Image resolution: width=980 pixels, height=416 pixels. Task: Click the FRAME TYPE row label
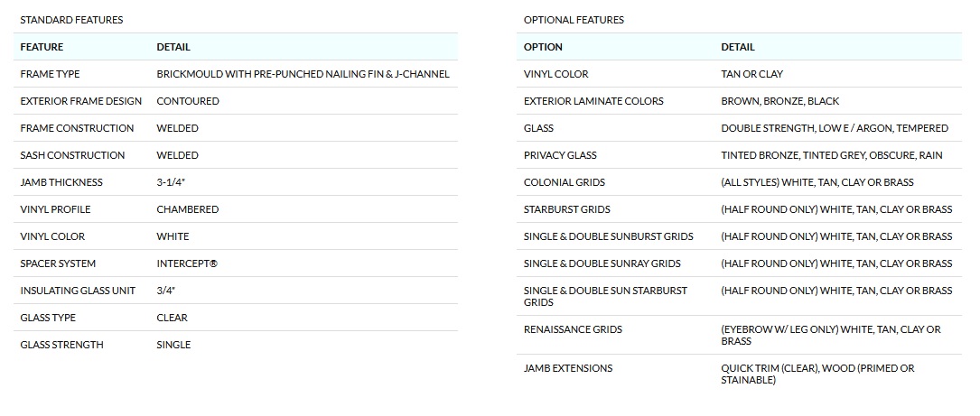[51, 74]
